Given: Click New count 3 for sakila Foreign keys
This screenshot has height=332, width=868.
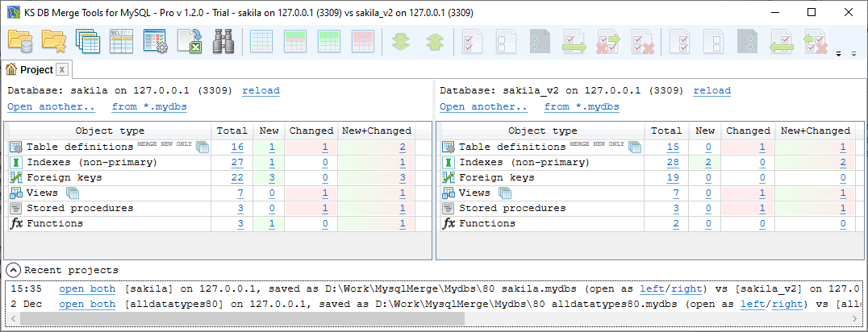Looking at the screenshot, I should 272,177.
